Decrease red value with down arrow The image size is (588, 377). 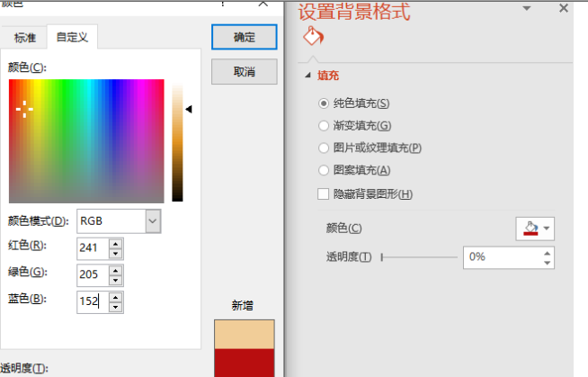pos(116,254)
